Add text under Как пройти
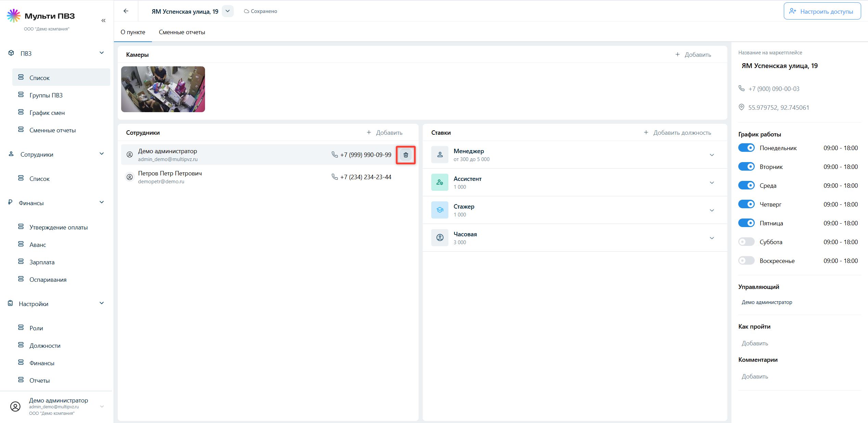Screen dimensions: 868x423 click(755, 343)
